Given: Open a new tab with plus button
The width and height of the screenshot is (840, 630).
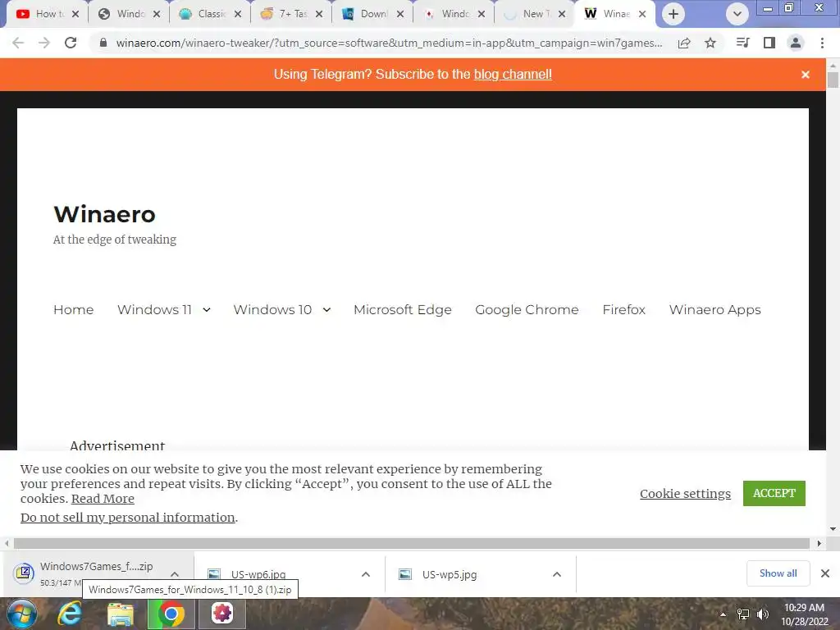Looking at the screenshot, I should point(673,14).
